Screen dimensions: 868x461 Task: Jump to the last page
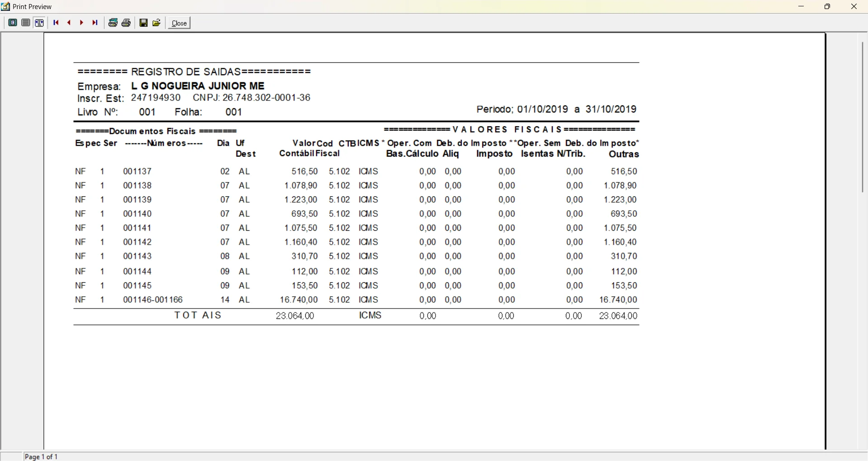coord(95,23)
